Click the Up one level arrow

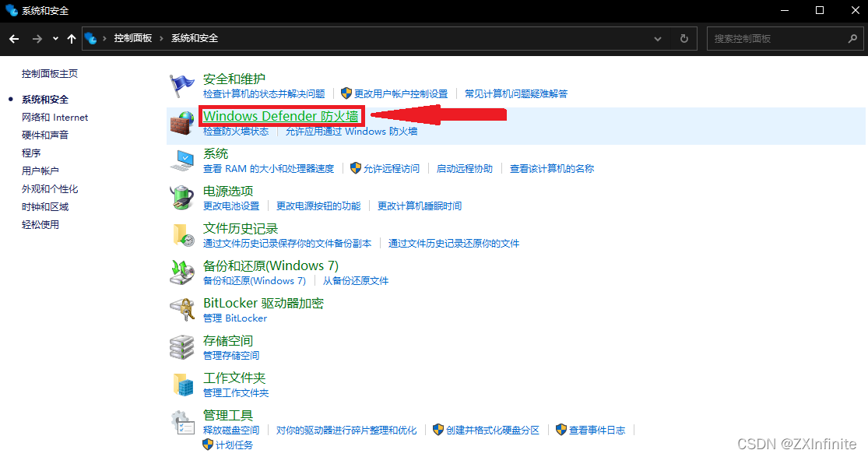(72, 39)
